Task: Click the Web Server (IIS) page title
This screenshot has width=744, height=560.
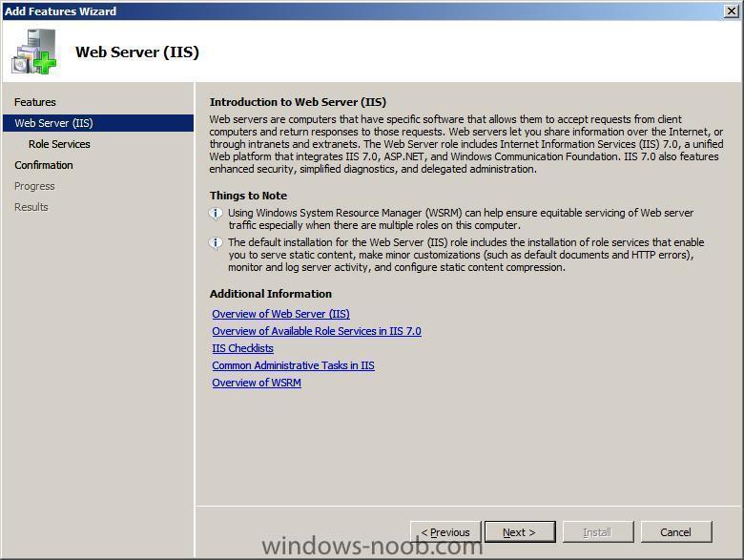Action: coord(137,52)
